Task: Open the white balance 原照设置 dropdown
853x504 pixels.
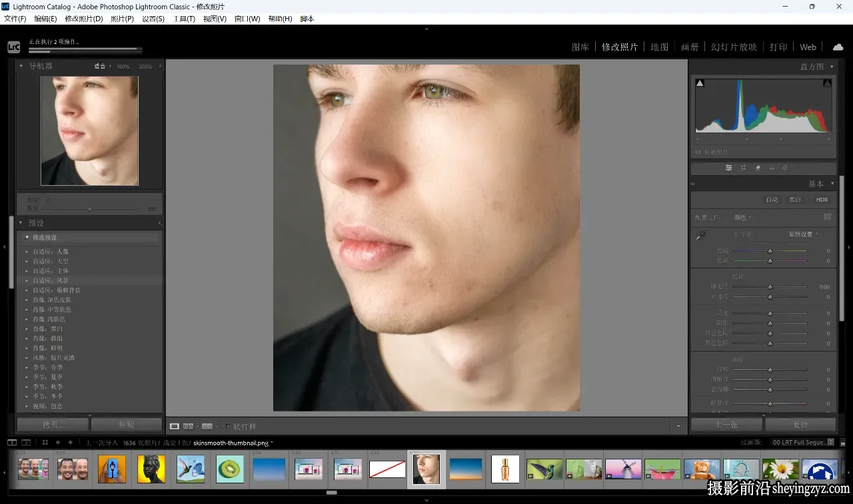Action: pos(804,234)
